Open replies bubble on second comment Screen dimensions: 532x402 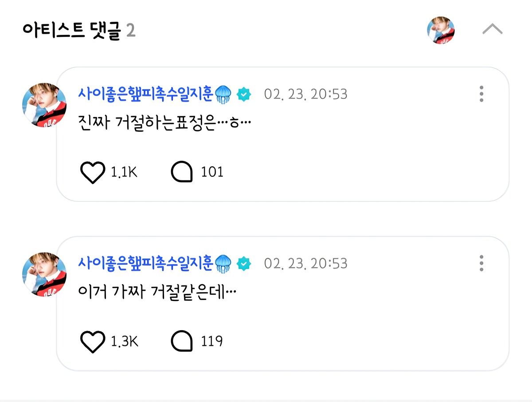(182, 342)
